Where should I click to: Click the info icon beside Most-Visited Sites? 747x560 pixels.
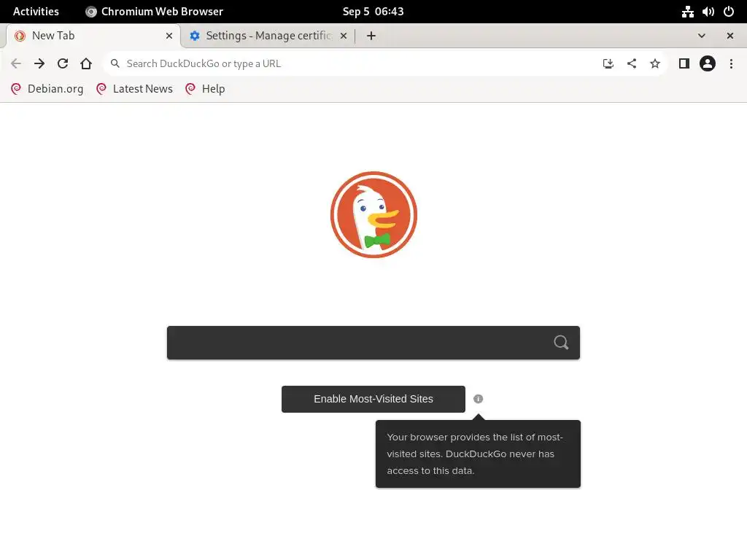coord(479,399)
